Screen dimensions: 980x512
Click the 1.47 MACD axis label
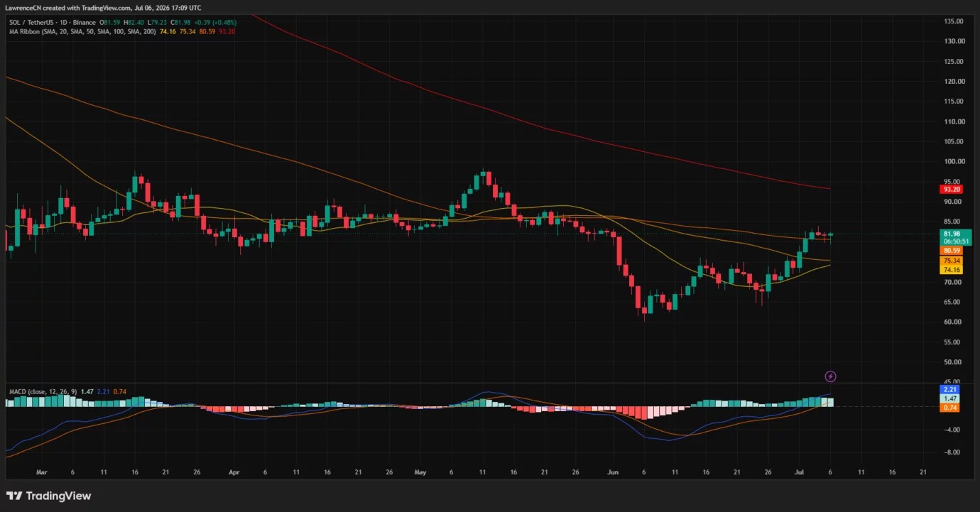(949, 399)
